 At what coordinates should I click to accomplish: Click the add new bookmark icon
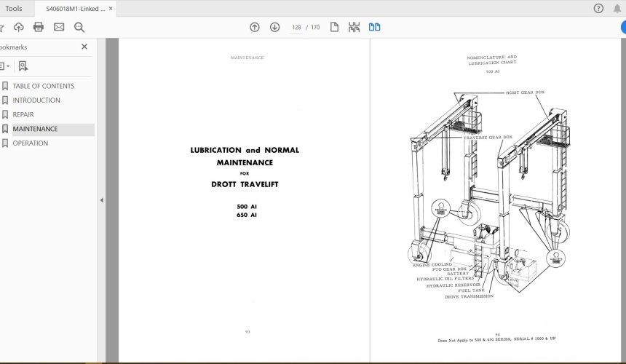tap(23, 66)
